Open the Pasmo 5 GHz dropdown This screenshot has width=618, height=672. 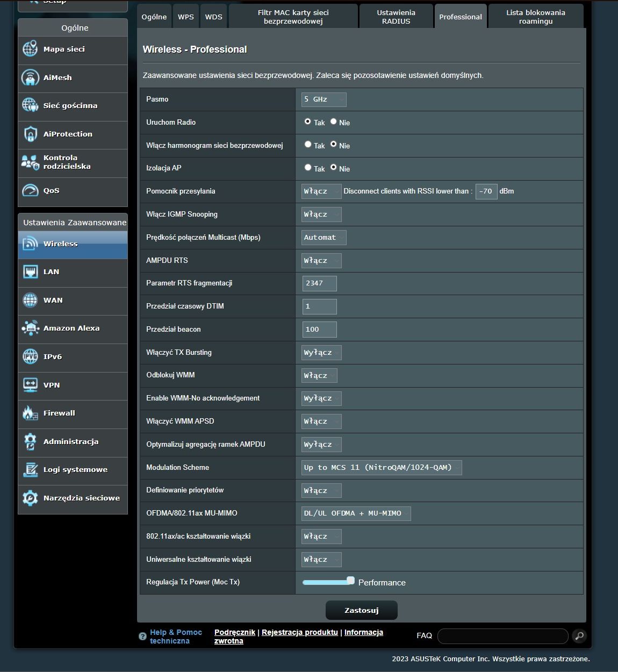[x=324, y=99]
